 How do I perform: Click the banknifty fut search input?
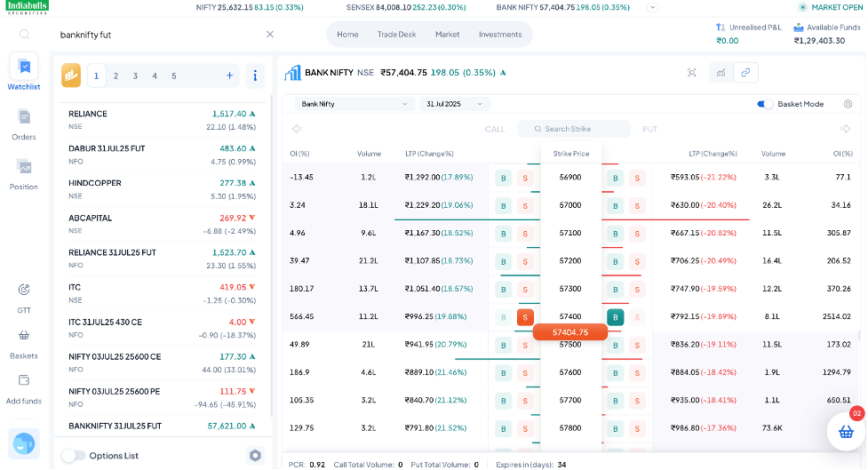(159, 35)
